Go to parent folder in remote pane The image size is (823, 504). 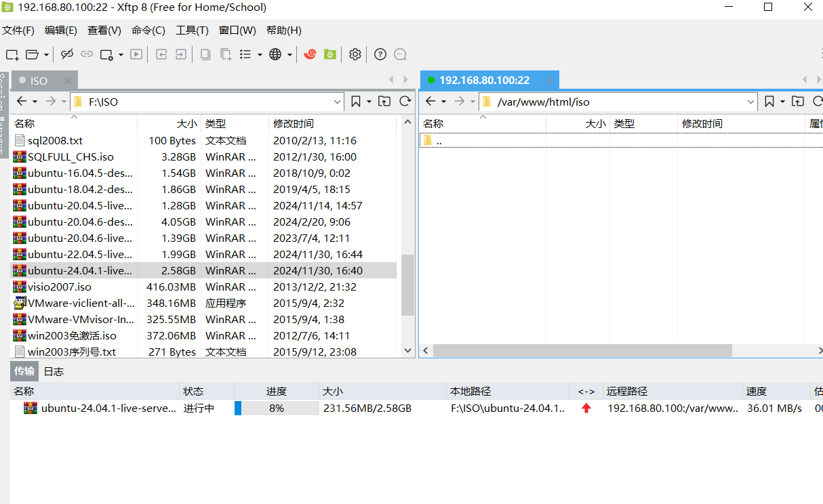pos(798,102)
